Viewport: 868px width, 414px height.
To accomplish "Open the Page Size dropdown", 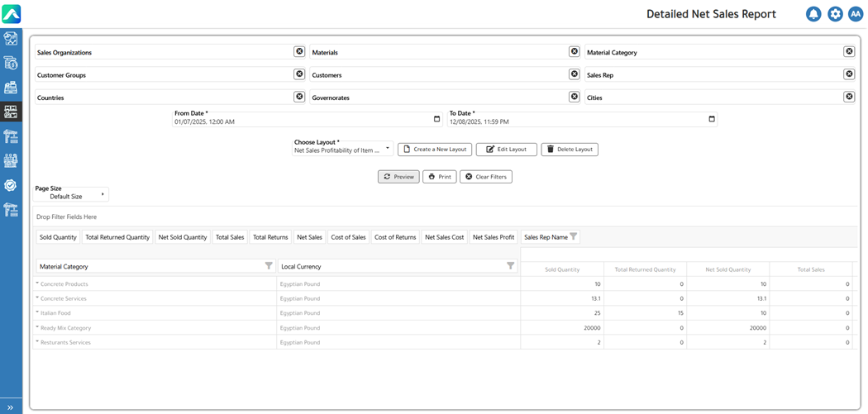I will click(x=103, y=195).
